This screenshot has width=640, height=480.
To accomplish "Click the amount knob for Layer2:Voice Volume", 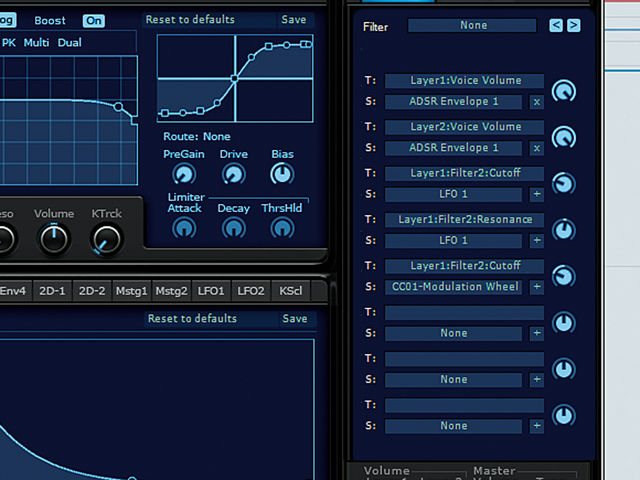I will coord(564,137).
